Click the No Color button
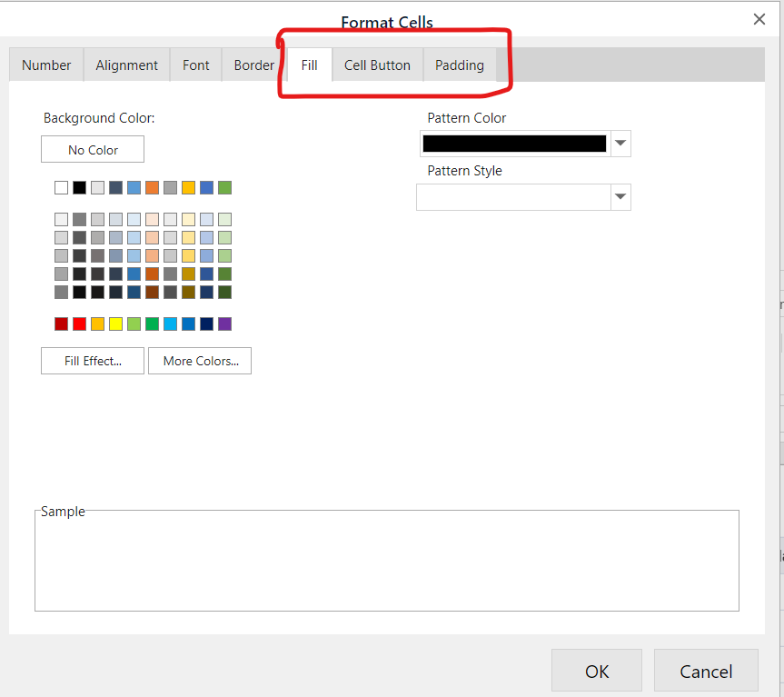784x697 pixels. (x=93, y=150)
